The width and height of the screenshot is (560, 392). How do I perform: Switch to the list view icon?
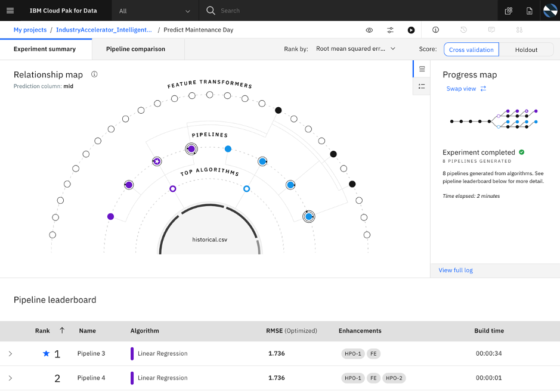[422, 69]
